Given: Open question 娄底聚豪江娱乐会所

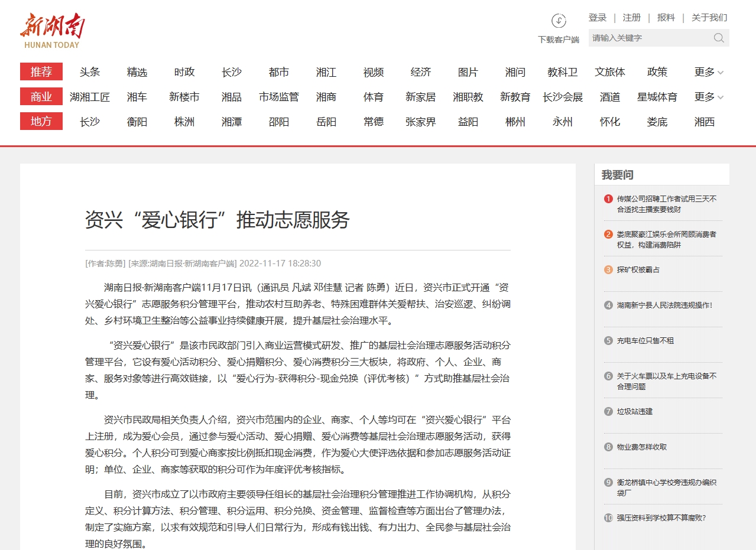Looking at the screenshot, I should (667, 239).
